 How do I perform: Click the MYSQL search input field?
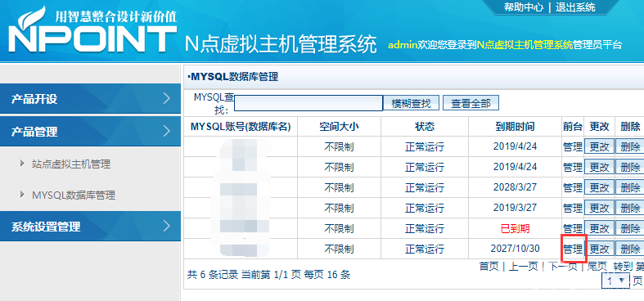click(x=308, y=103)
